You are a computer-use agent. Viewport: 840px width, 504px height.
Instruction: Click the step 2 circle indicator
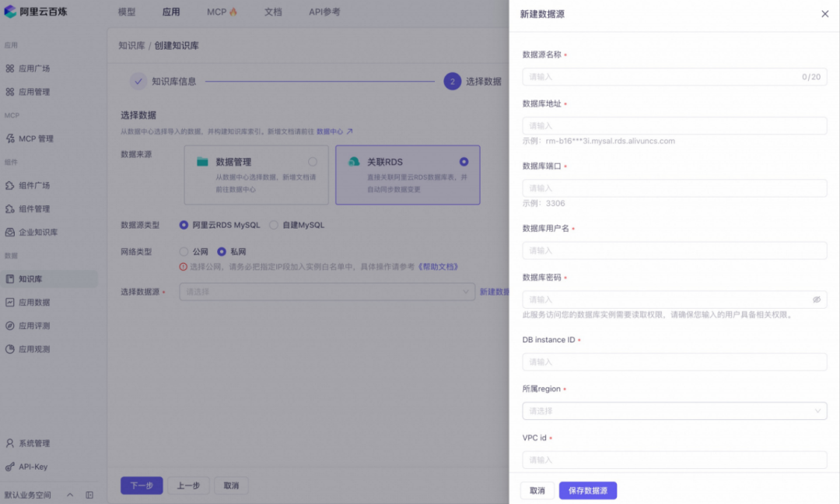[452, 82]
